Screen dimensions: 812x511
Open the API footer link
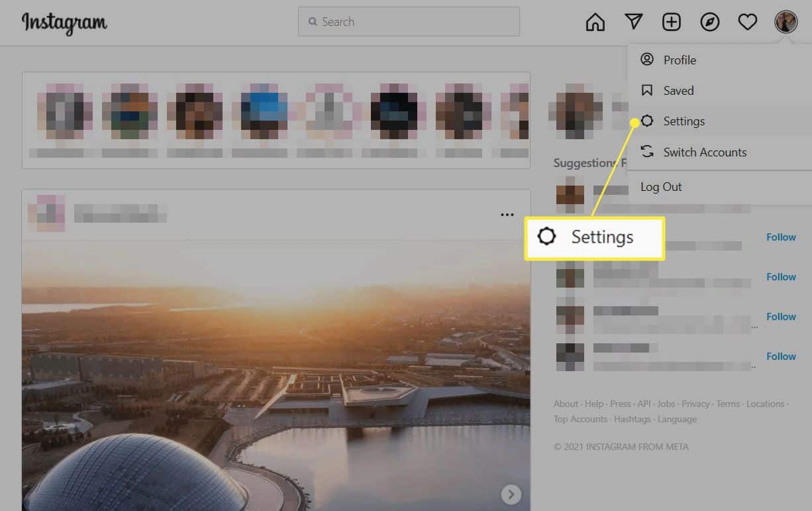tap(644, 404)
